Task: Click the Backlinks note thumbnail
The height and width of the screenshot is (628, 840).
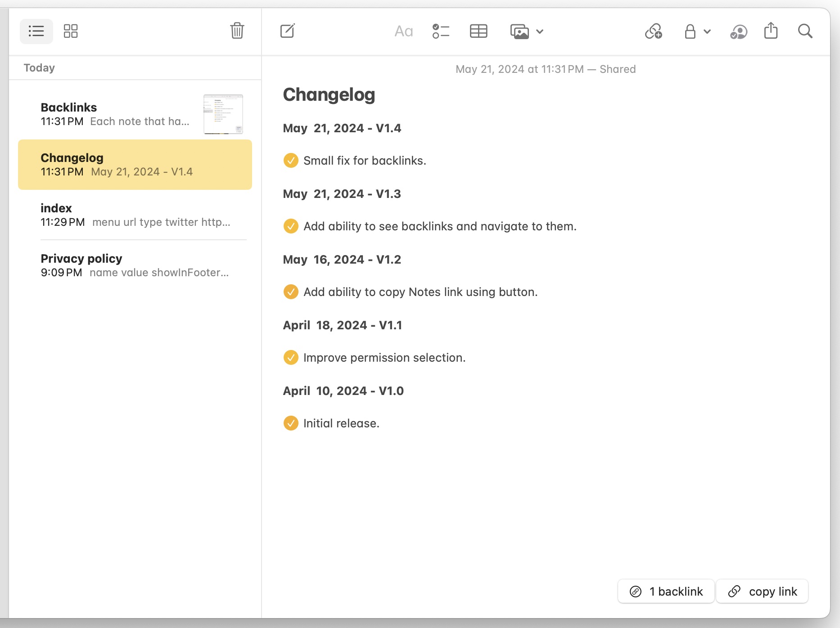Action: click(223, 114)
